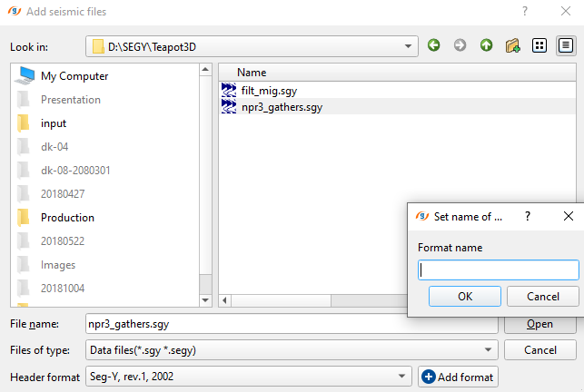The width and height of the screenshot is (584, 392).
Task: Open the Look in path dropdown
Action: coord(409,46)
